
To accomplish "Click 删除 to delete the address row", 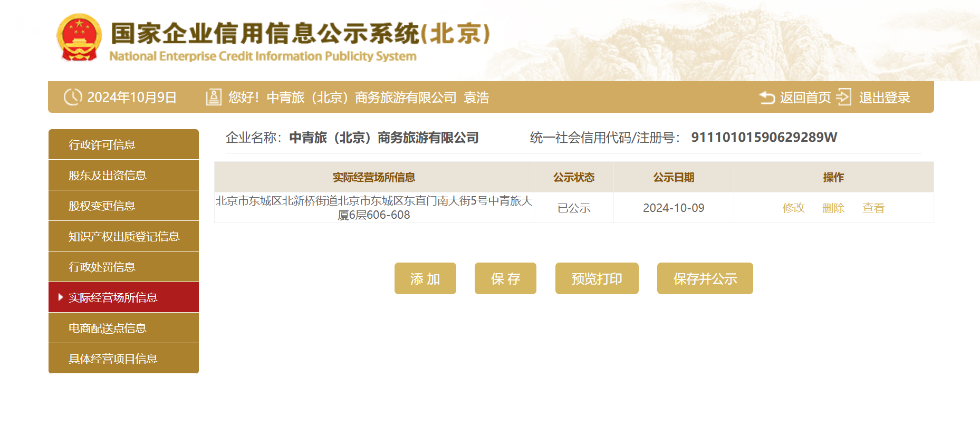I will coord(833,208).
